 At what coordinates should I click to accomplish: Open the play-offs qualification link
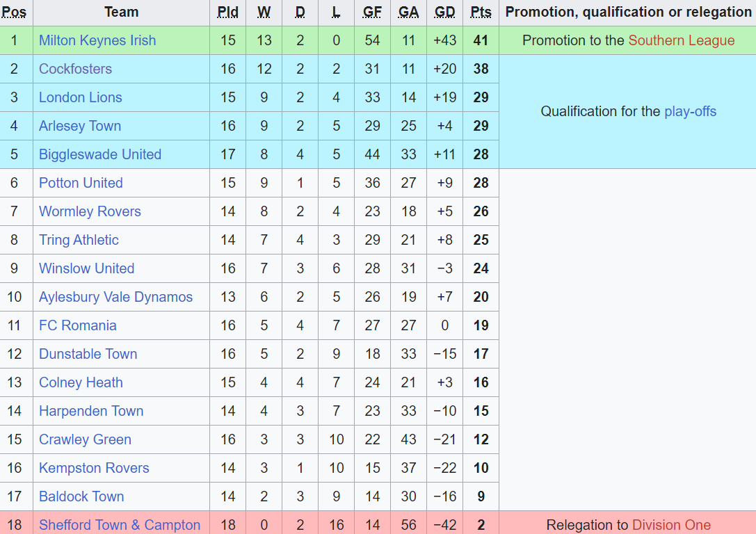[690, 111]
